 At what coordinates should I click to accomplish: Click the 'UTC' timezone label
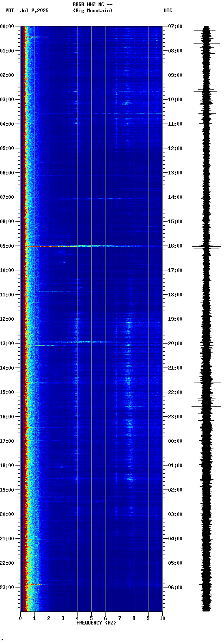click(168, 11)
